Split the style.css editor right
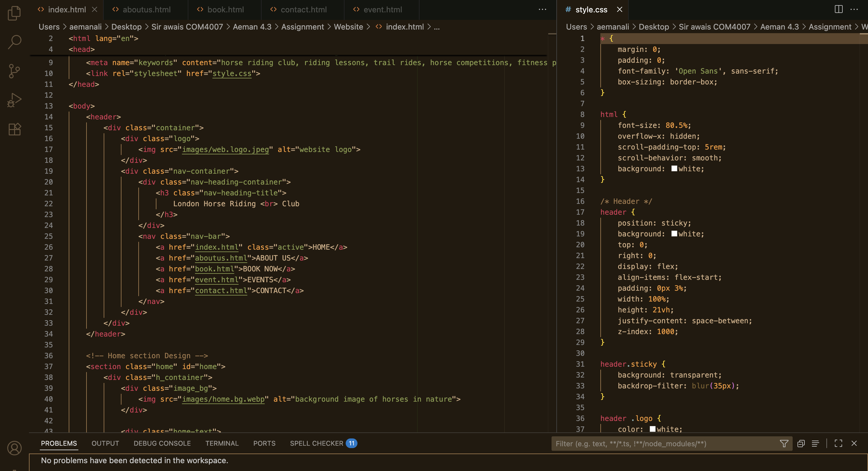This screenshot has height=471, width=868. click(838, 9)
